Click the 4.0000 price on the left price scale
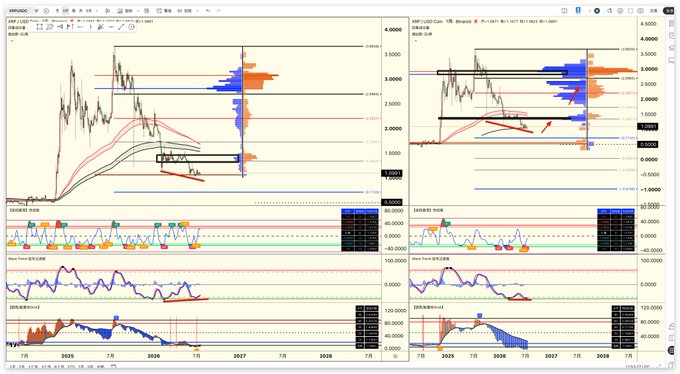The width and height of the screenshot is (680, 374). tap(393, 30)
